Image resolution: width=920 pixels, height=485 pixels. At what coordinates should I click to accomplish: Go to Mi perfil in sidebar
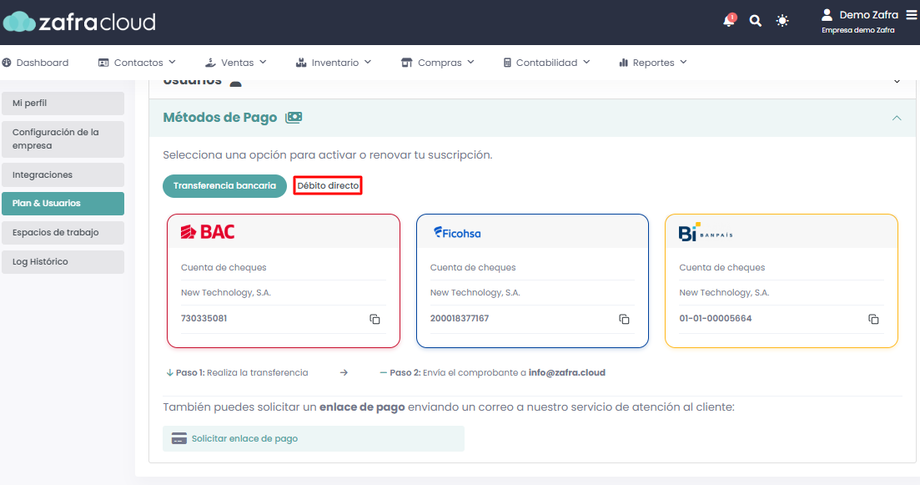click(x=63, y=103)
